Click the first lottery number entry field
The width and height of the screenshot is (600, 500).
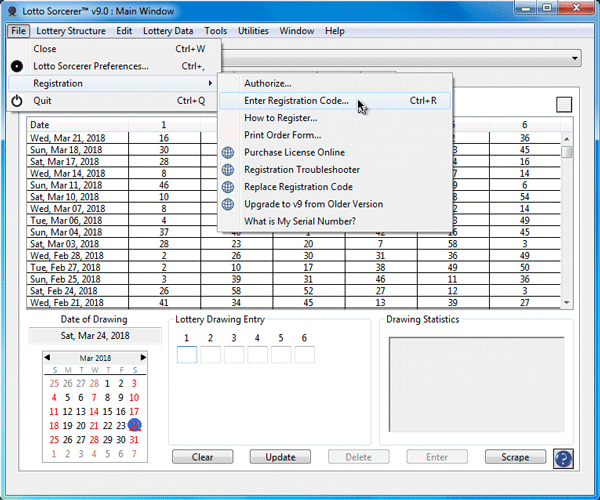tap(187, 355)
